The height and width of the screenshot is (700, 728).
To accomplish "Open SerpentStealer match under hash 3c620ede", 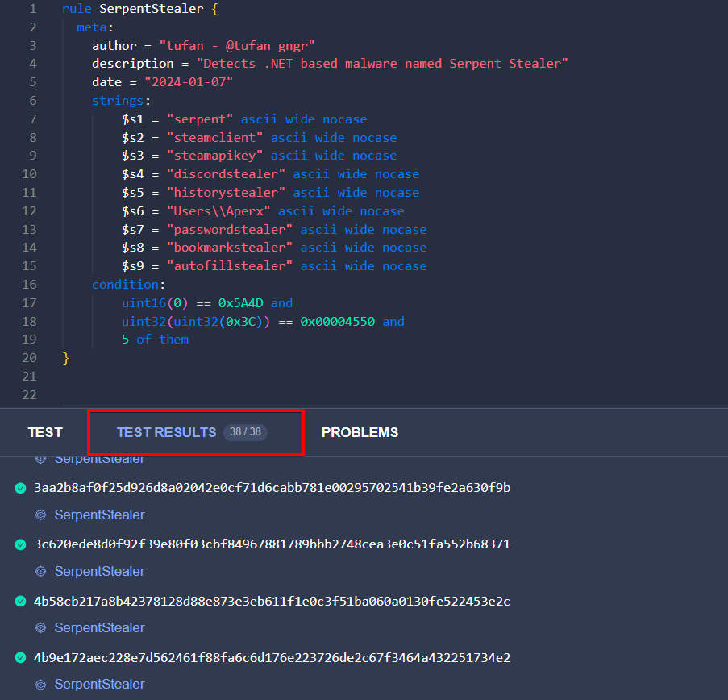I will coord(99,572).
